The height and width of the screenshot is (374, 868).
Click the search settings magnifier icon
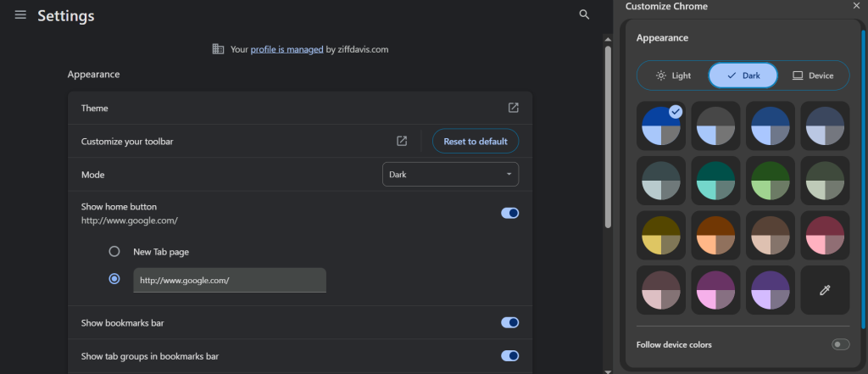tap(584, 15)
